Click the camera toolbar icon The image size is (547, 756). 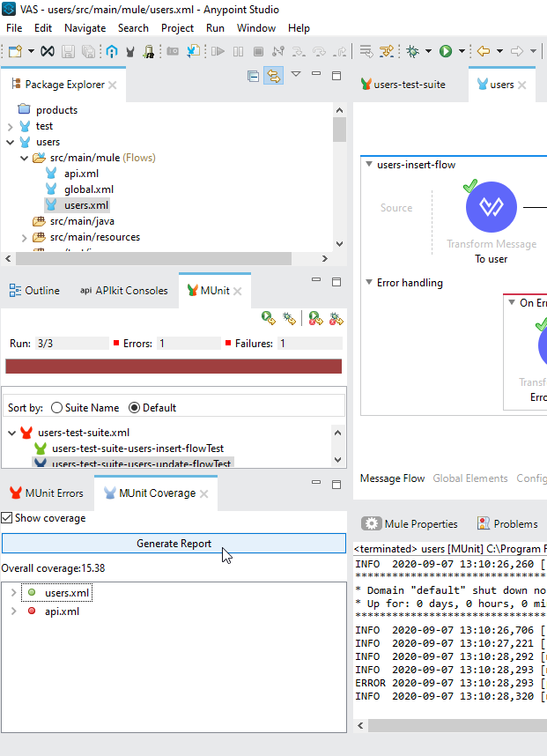pos(173,51)
